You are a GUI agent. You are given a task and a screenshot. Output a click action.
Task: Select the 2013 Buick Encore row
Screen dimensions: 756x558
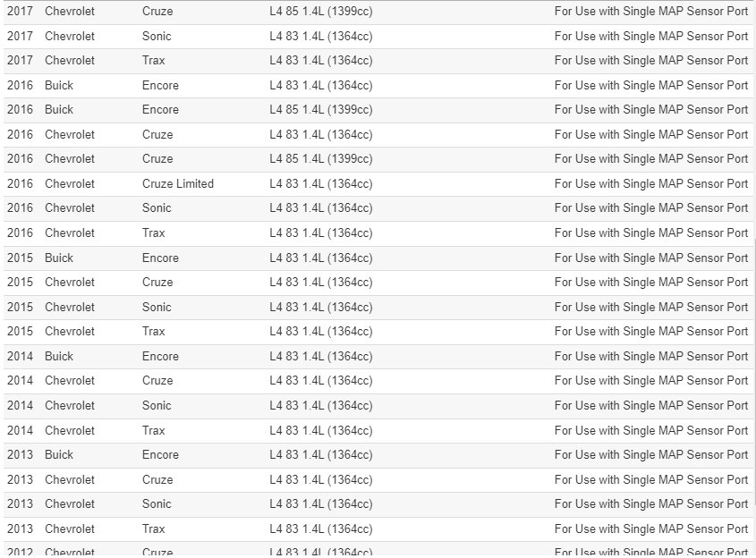click(378, 455)
